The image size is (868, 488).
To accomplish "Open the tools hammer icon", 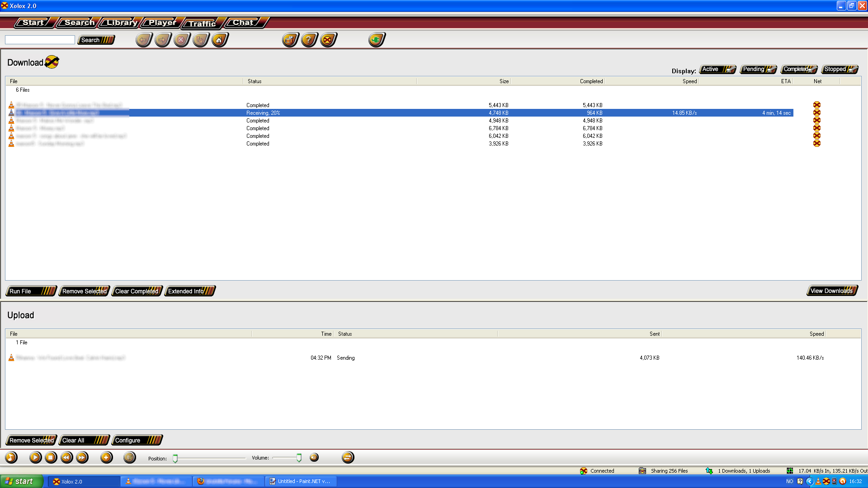I will pyautogui.click(x=290, y=40).
